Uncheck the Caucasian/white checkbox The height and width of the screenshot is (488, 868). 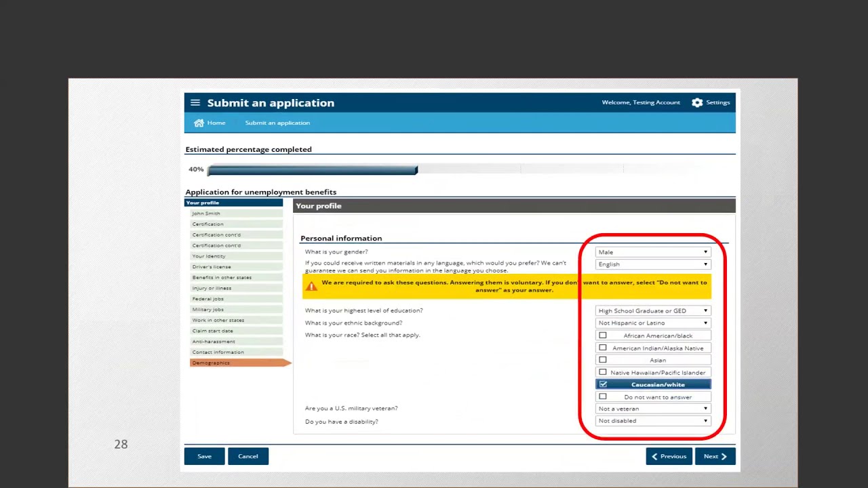603,384
